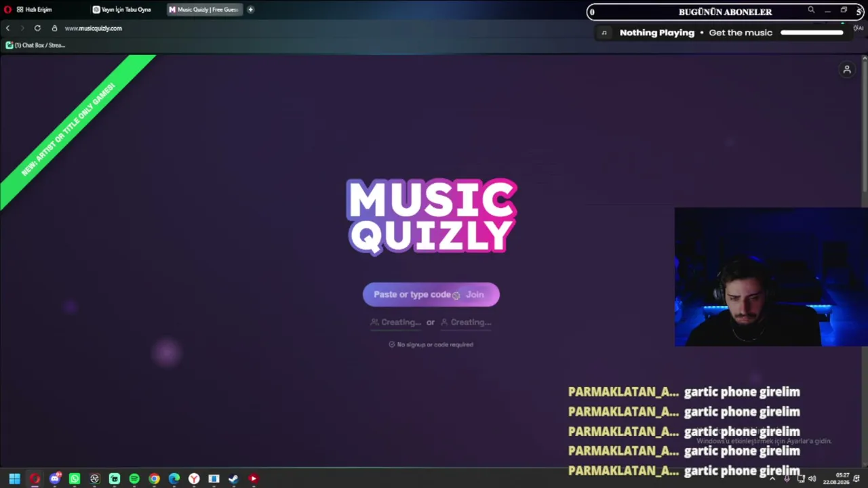The image size is (868, 488).
Task: Show site security info lock icon
Action: pos(54,28)
